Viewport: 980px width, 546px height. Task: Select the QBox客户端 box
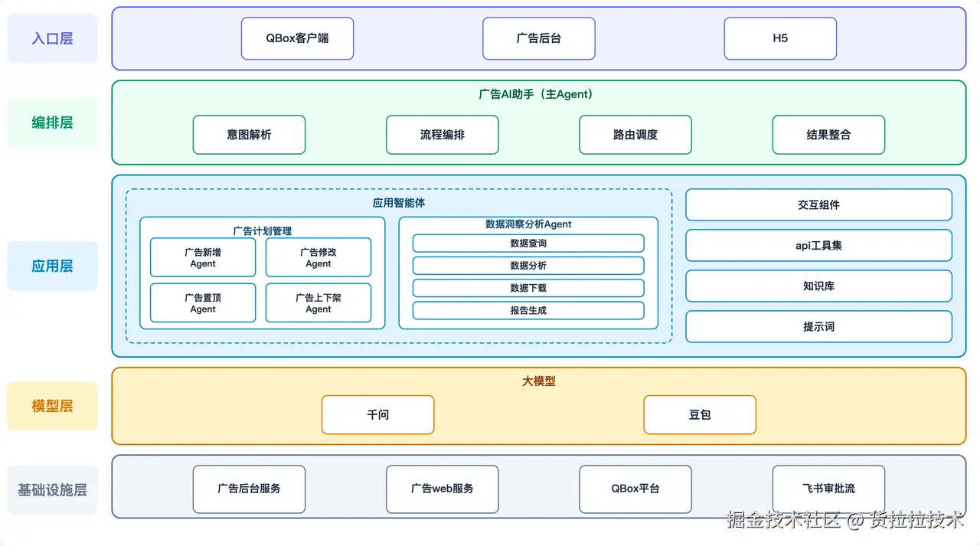[x=297, y=38]
